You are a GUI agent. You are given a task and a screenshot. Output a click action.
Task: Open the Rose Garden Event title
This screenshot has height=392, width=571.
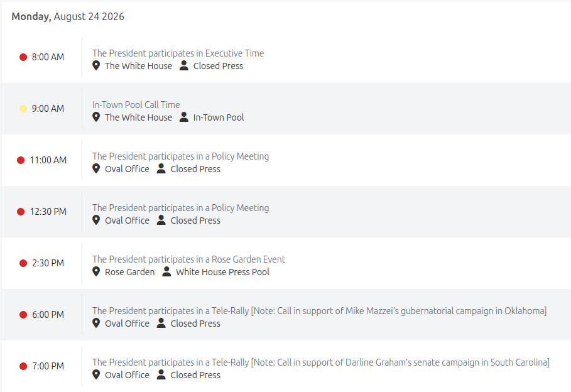(188, 259)
